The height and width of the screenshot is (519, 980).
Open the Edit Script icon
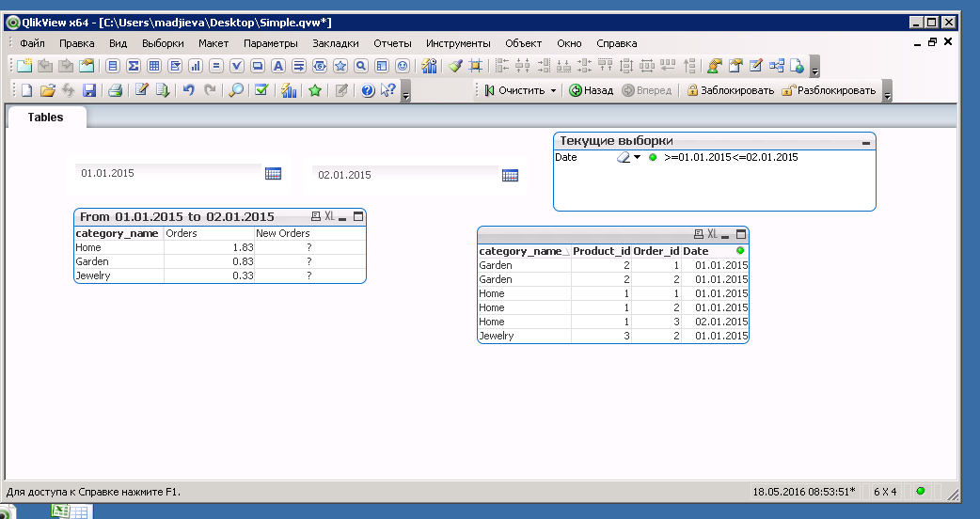pos(142,90)
